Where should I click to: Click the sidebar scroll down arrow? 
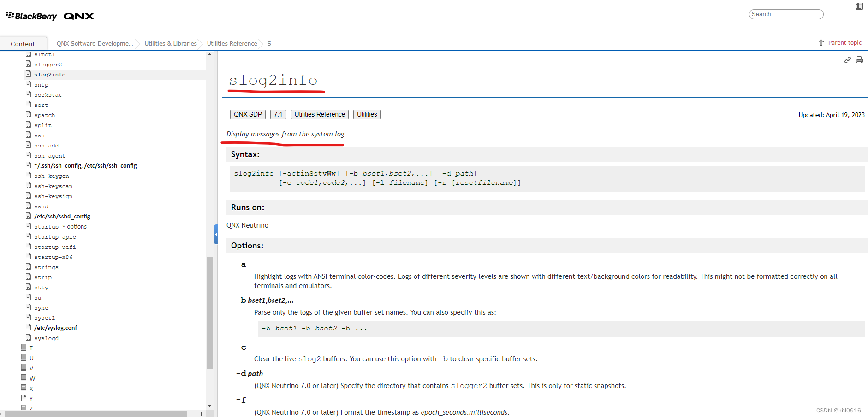click(x=209, y=406)
